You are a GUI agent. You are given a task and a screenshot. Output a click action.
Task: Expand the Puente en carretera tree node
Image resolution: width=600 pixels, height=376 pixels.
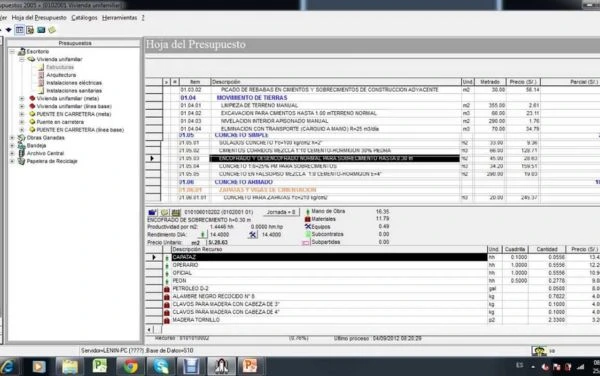point(22,122)
